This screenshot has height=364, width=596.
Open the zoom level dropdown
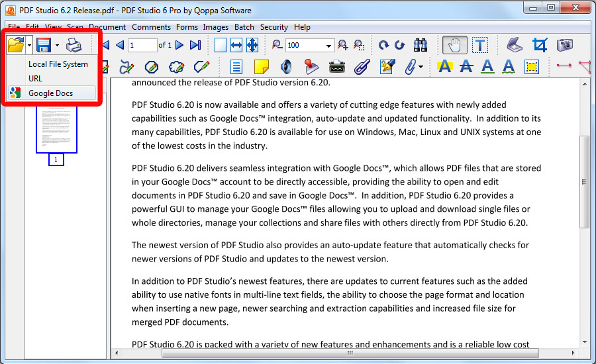(329, 46)
